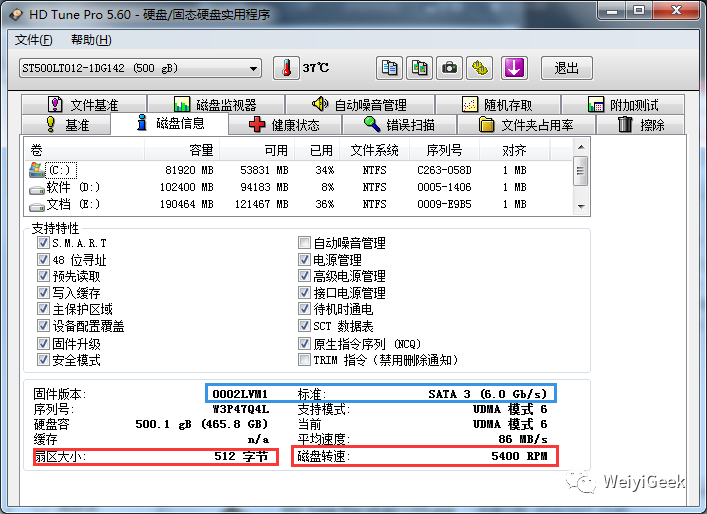Select the 文档 E: drive icon
Screen dimensions: 707x514
(x=37, y=206)
